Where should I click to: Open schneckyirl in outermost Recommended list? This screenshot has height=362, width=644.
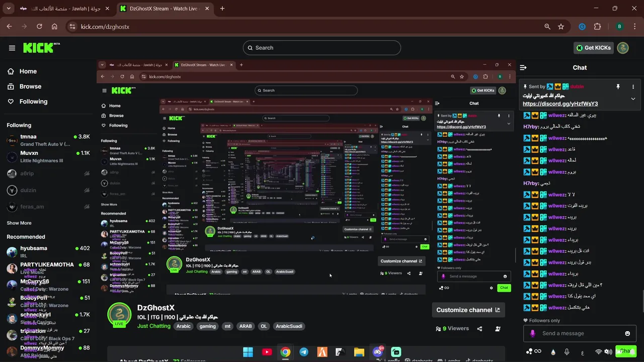[x=48, y=318]
